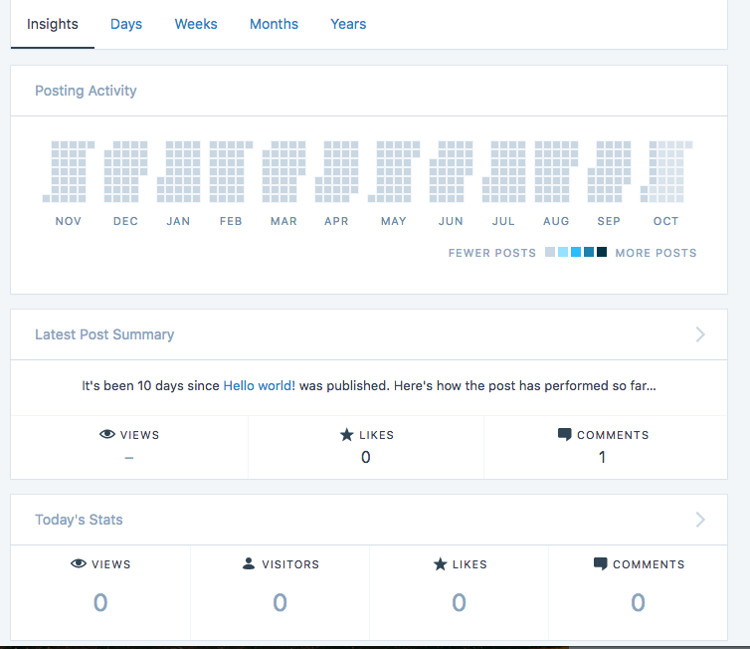The width and height of the screenshot is (750, 649).
Task: Click the OCT month activity grid
Action: (666, 171)
